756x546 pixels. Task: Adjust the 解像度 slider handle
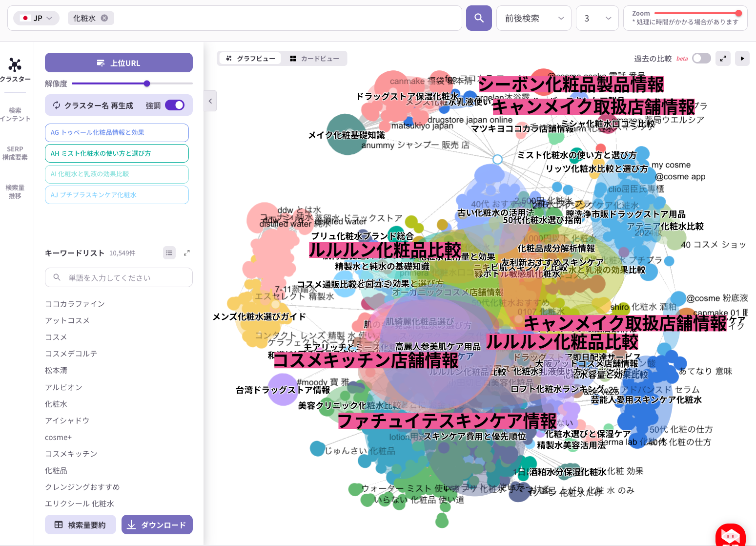tap(147, 84)
